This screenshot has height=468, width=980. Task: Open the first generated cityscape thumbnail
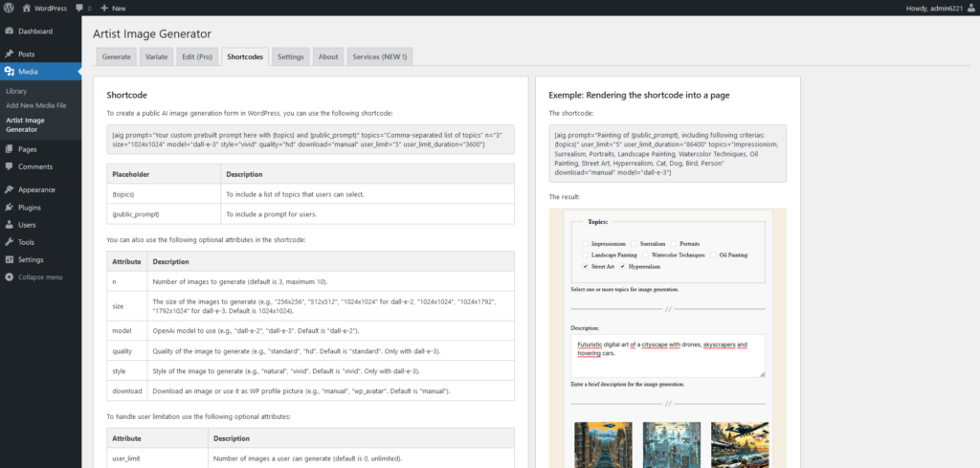click(603, 445)
